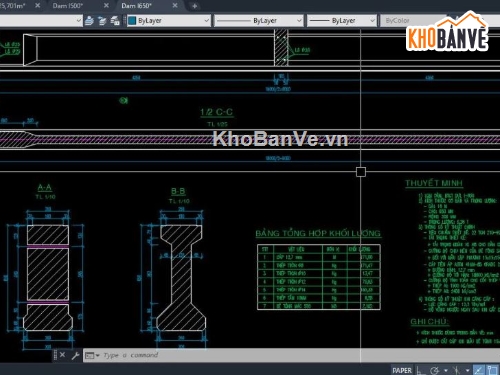Click the blue ByLayer color swatch
This screenshot has width=500, height=375.
click(132, 21)
